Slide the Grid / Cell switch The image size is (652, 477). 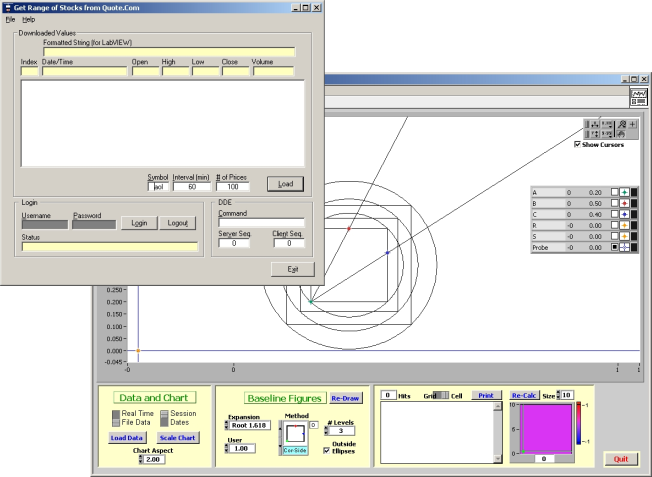point(444,396)
